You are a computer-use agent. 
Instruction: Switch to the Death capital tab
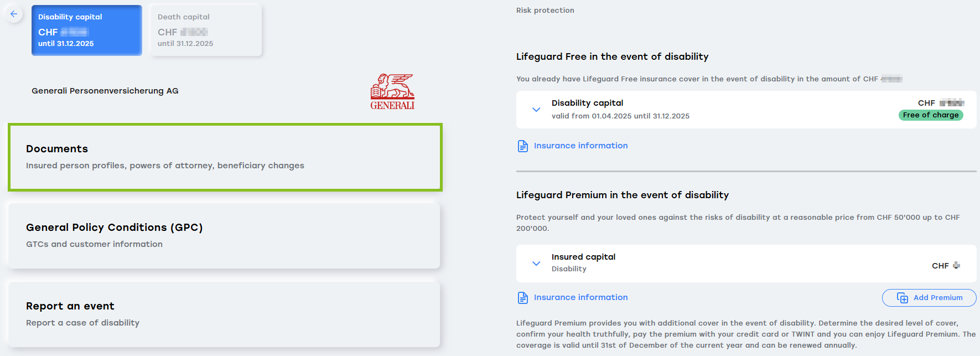206,30
